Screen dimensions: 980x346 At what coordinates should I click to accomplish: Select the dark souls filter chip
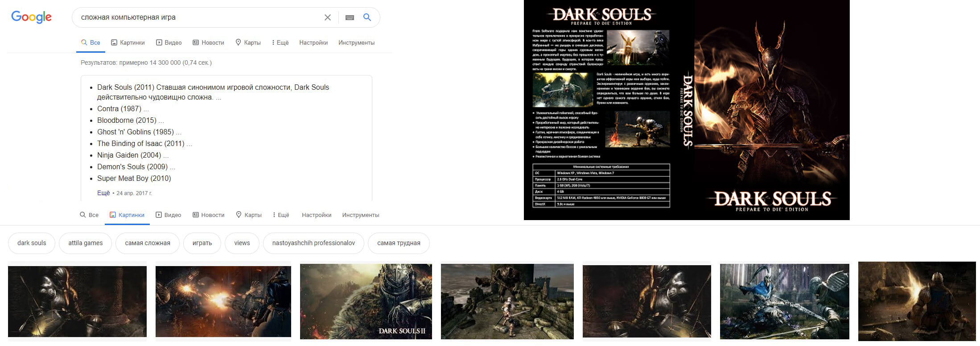click(32, 243)
